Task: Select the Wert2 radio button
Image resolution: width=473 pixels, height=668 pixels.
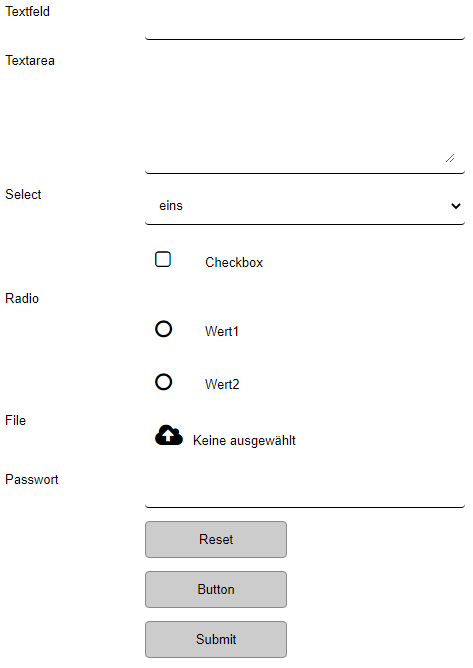Action: point(164,382)
